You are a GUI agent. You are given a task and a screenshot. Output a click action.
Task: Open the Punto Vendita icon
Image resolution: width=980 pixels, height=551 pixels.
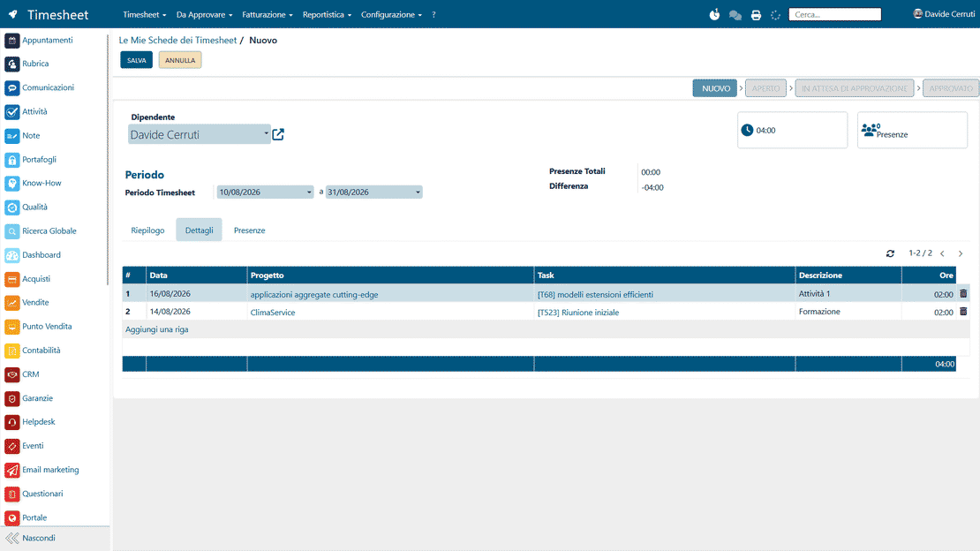pyautogui.click(x=11, y=327)
